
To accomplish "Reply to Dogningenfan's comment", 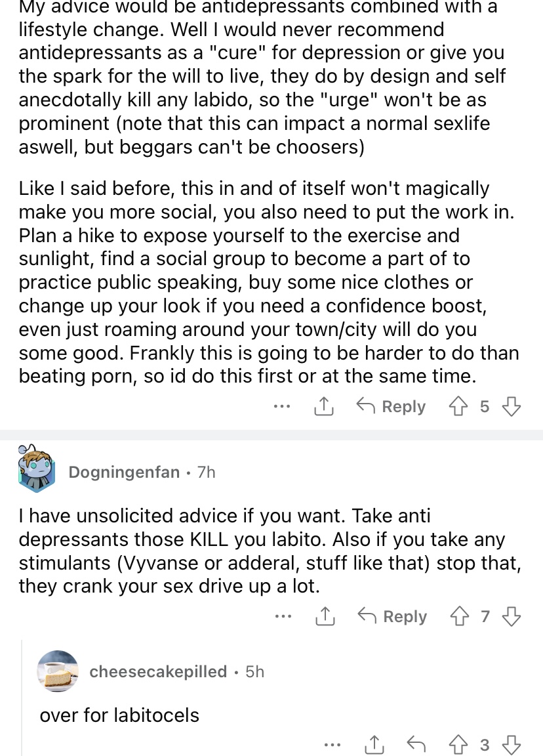I will click(392, 616).
